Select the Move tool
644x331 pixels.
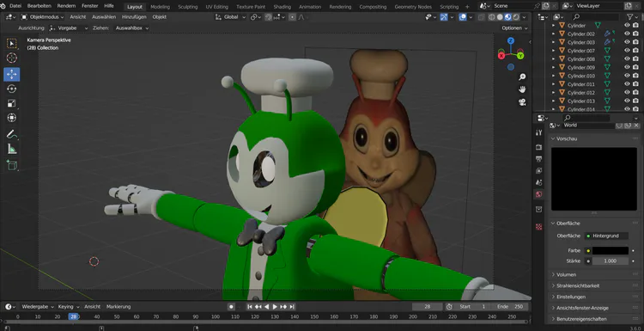tap(11, 75)
